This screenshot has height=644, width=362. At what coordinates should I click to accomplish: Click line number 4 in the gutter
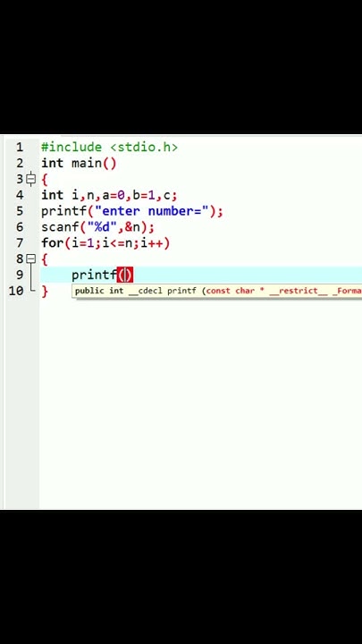[x=20, y=195]
